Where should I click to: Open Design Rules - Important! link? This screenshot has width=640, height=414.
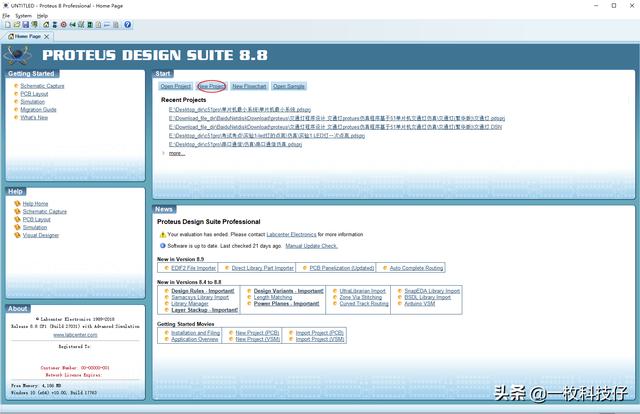(203, 291)
